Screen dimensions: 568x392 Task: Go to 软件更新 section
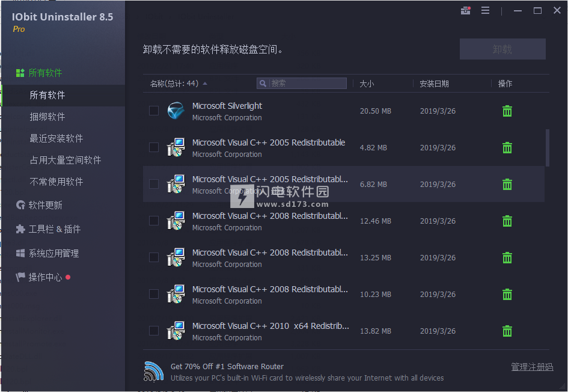tap(39, 205)
